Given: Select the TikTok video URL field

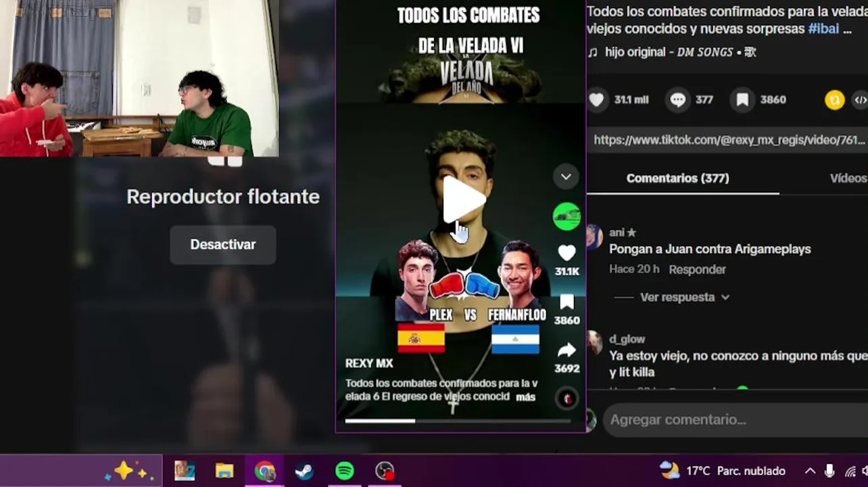Looking at the screenshot, I should (x=727, y=140).
